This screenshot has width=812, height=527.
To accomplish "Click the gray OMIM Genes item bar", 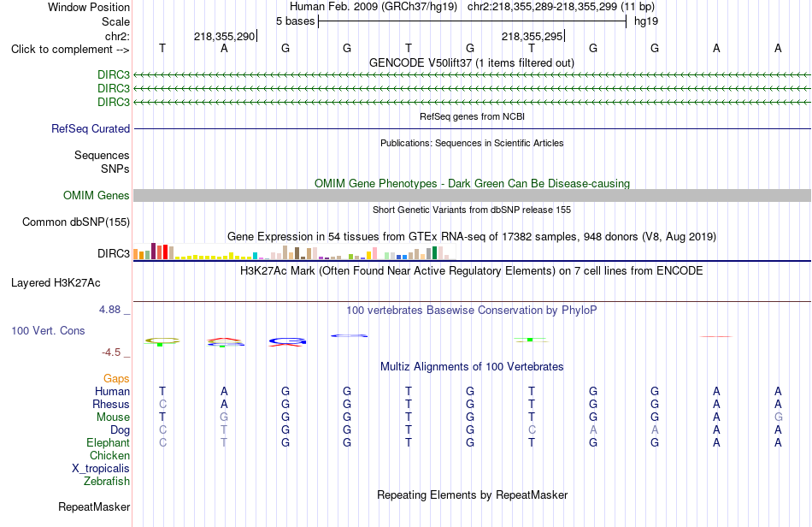I will (x=472, y=195).
